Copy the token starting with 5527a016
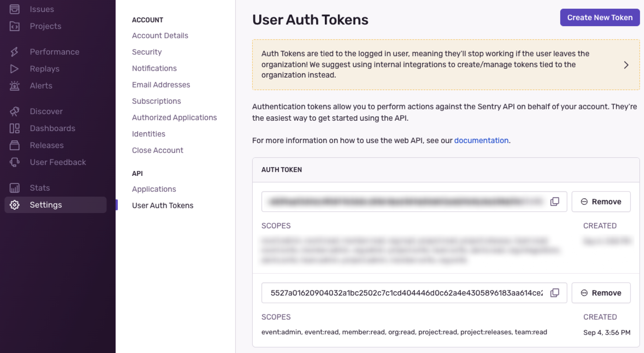Viewport: 644px width, 353px height. pos(555,293)
